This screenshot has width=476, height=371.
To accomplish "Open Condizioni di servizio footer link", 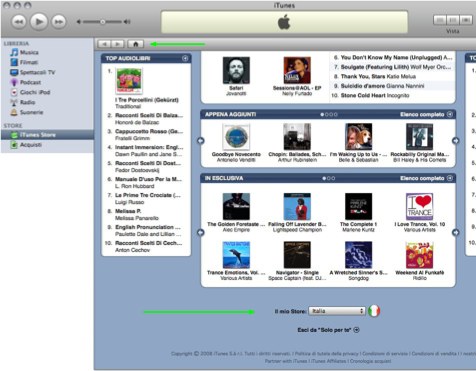I will (385, 354).
